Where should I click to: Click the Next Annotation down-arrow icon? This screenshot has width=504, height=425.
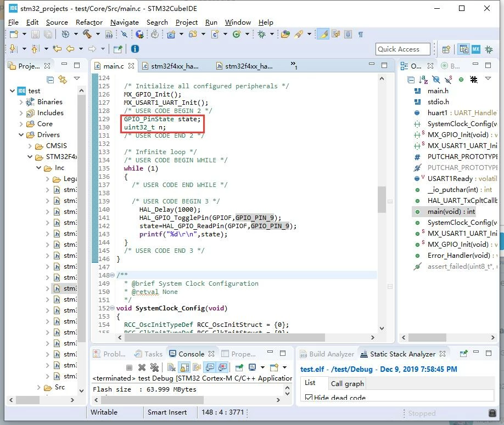click(14, 49)
